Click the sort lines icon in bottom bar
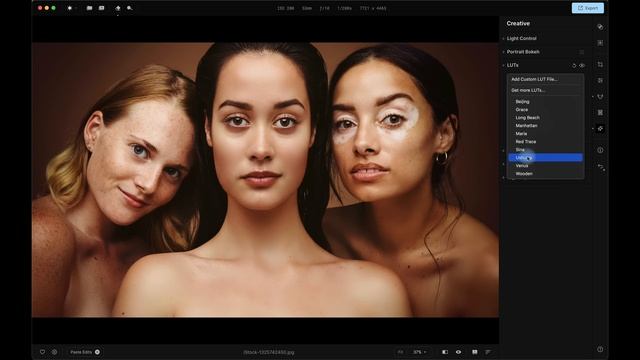640x360 pixels. tap(488, 352)
